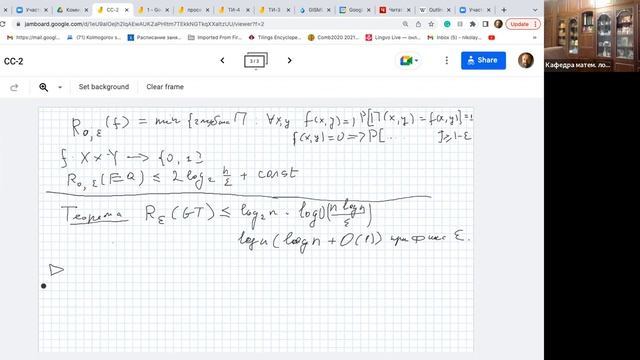Viewport: 640px width, 360px height.
Task: Start a Google Meet call from Jamboard
Action: point(409,61)
